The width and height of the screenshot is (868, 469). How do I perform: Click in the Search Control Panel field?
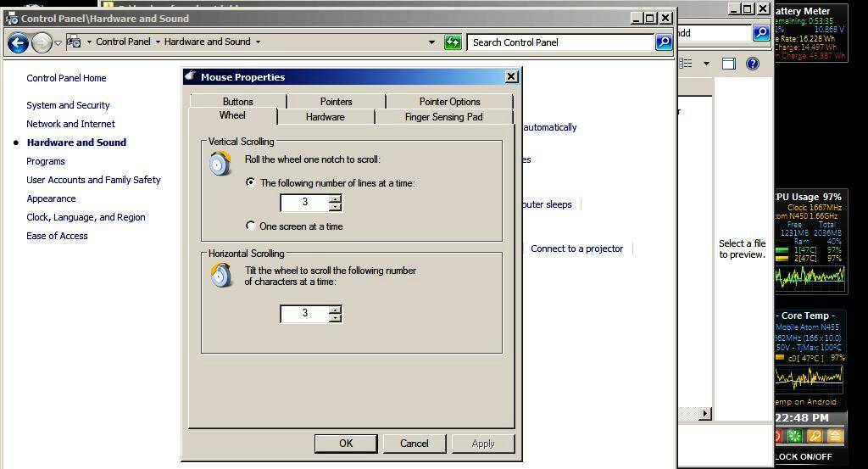pos(559,42)
